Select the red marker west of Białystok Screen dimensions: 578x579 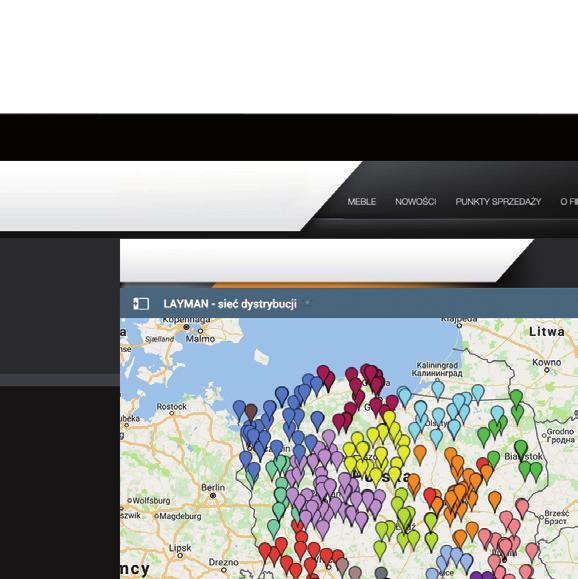click(482, 465)
